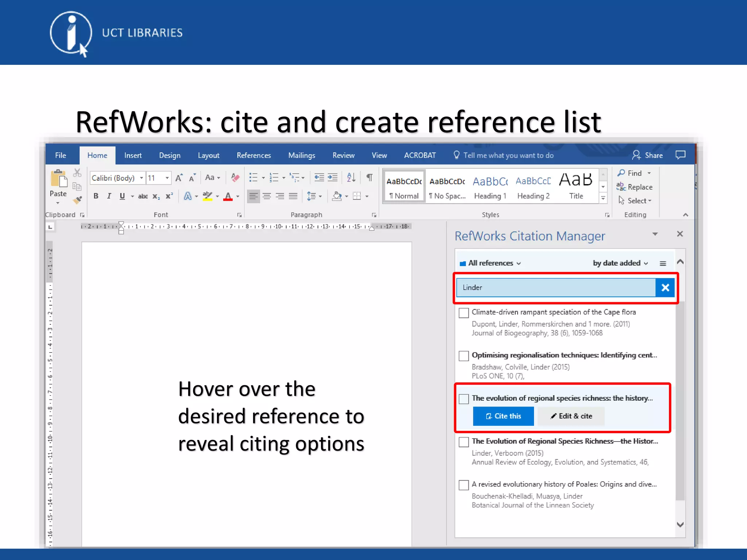
Task: Click Tell me what you want to do
Action: (503, 155)
